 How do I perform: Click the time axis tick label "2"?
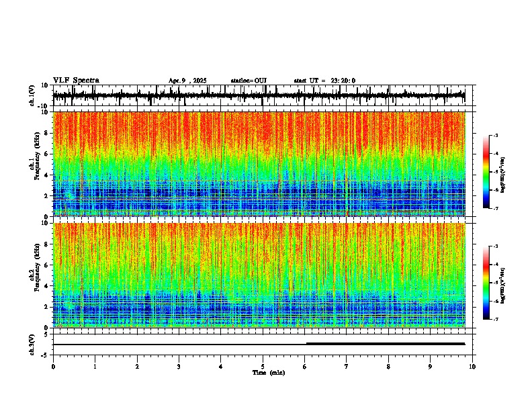pyautogui.click(x=137, y=367)
